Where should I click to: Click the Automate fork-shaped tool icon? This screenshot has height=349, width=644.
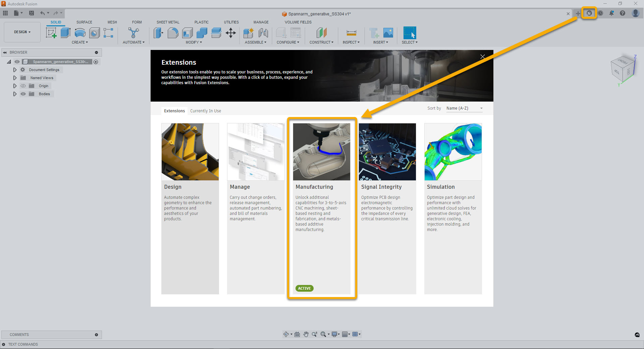tap(133, 33)
